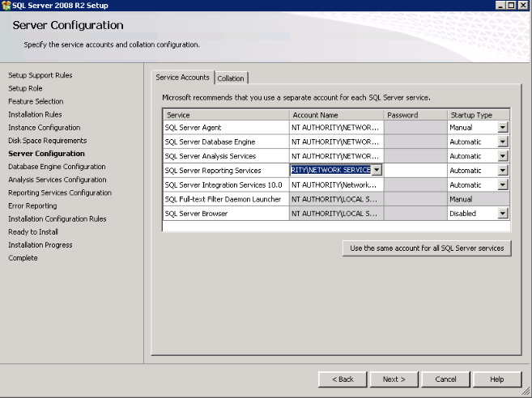Open Startup Type dropdown for SQL Server Agent
This screenshot has width=532, height=398.
point(503,128)
